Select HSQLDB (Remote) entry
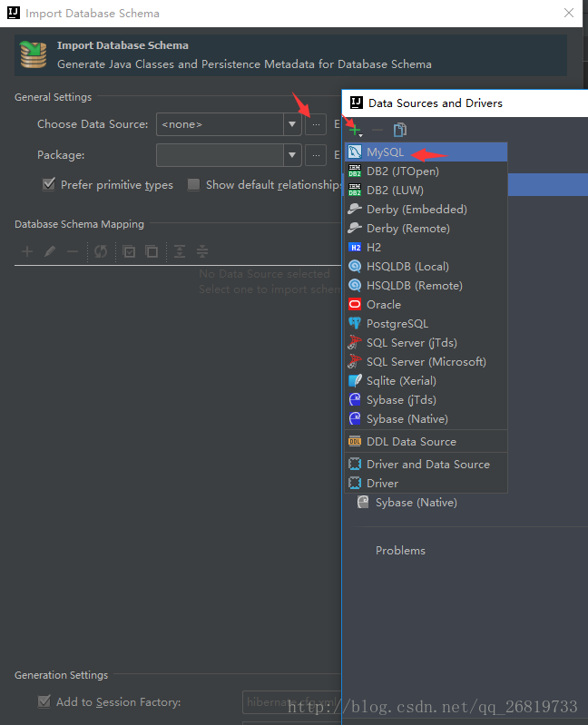The width and height of the screenshot is (588, 725). [426, 285]
